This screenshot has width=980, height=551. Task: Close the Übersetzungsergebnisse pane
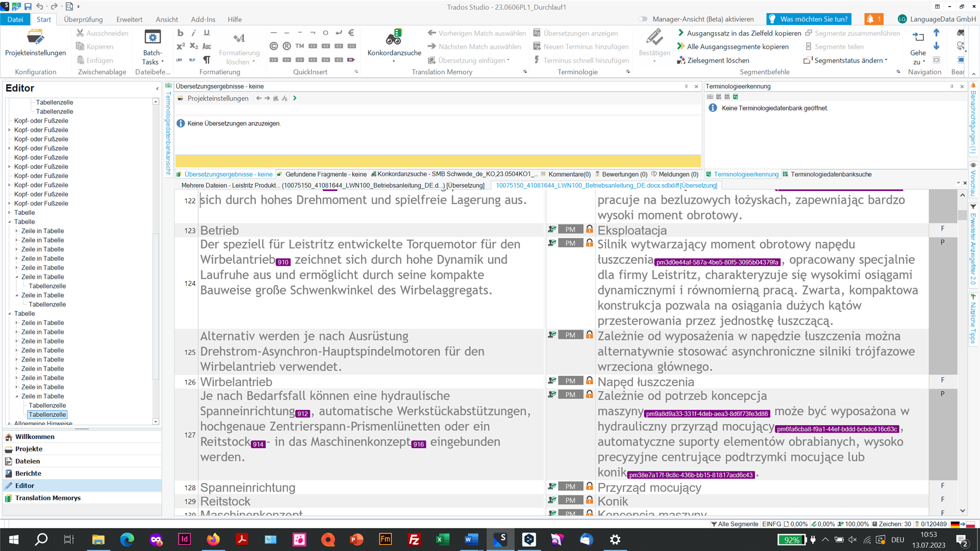tap(696, 87)
